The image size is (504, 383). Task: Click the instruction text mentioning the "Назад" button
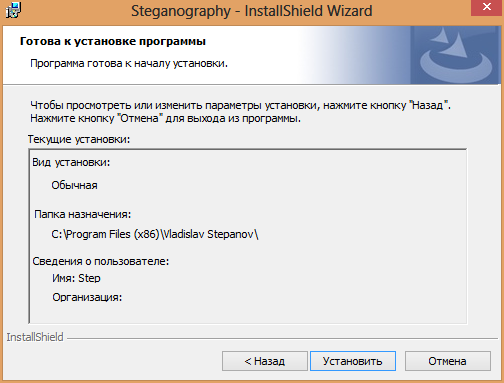click(x=240, y=105)
